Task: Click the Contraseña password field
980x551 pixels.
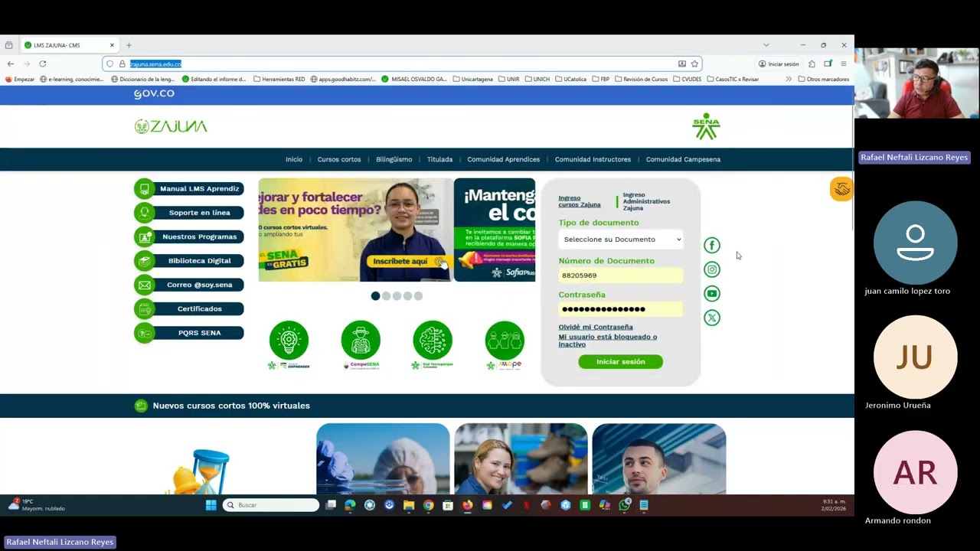Action: tap(621, 309)
